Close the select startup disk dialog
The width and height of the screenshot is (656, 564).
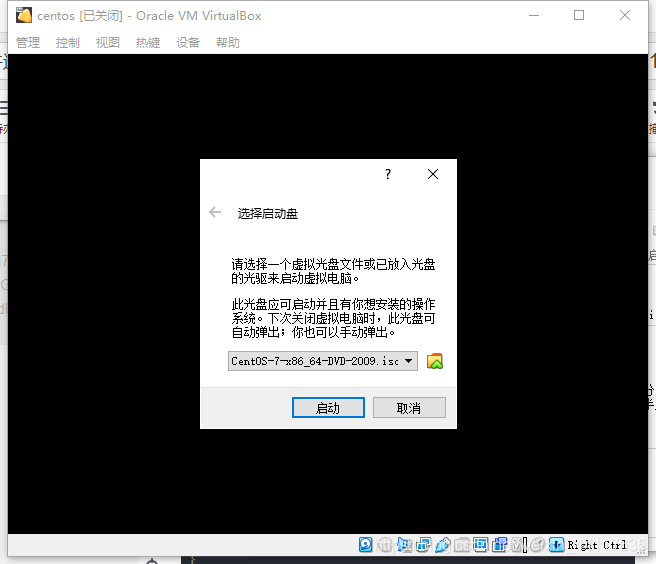pos(433,174)
